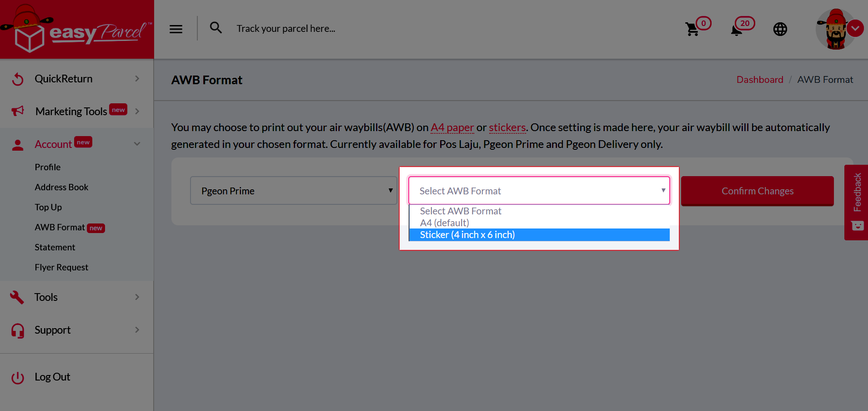
Task: Open the Pgeon Prime courier dropdown
Action: 293,190
